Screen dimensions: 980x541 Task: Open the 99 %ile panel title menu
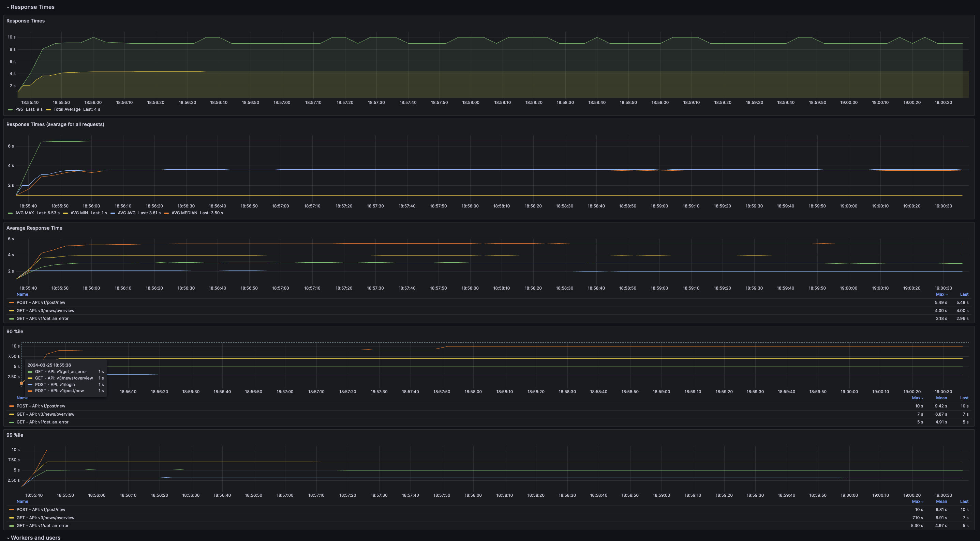[15, 435]
